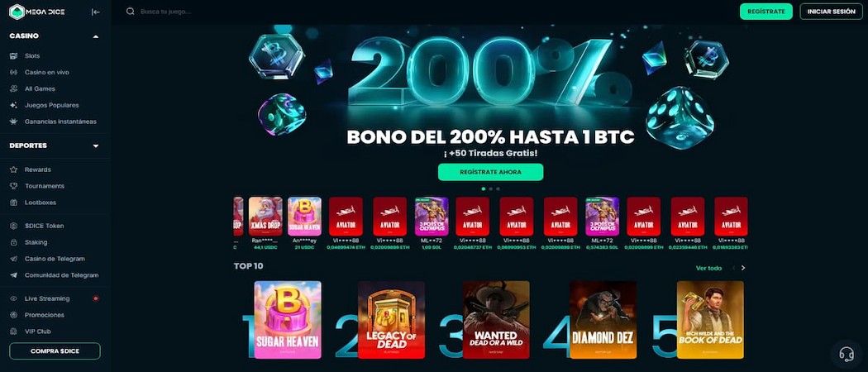This screenshot has width=868, height=372.
Task: Open Ver todo link for TOP 10
Action: pyautogui.click(x=708, y=268)
